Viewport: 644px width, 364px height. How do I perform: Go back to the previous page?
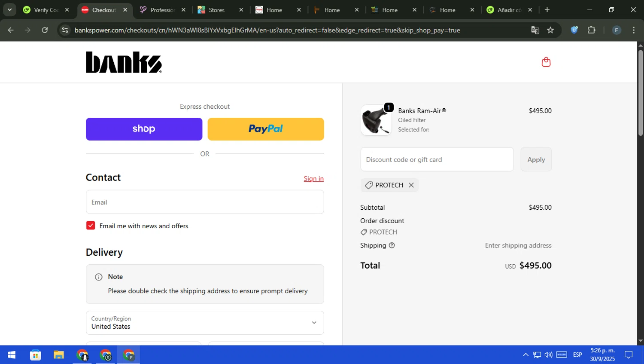click(11, 30)
